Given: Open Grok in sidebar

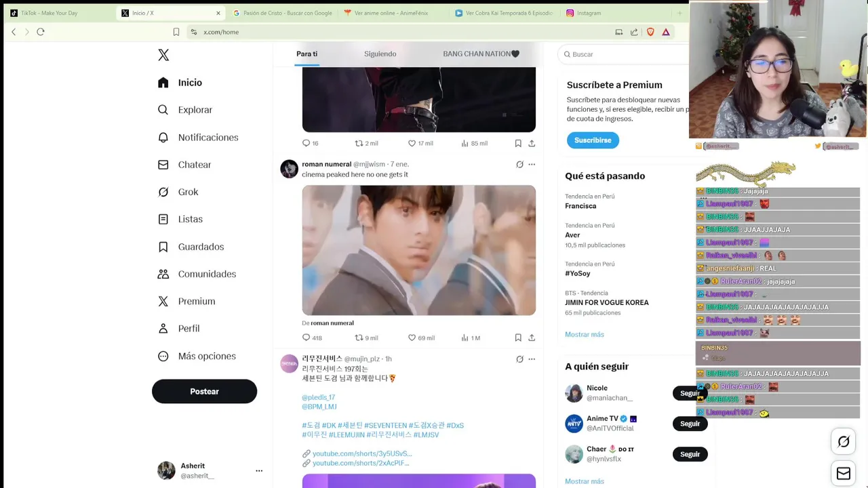Looking at the screenshot, I should [178, 192].
